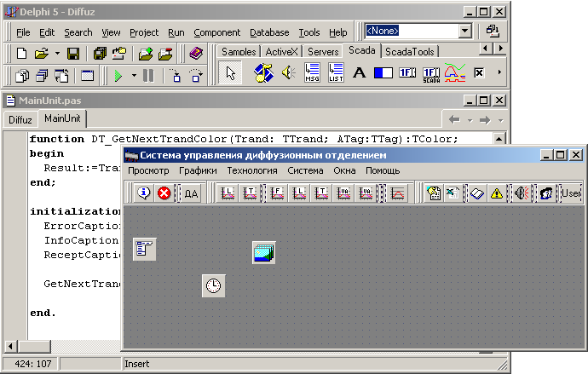Choose the LIST component icon

336,73
